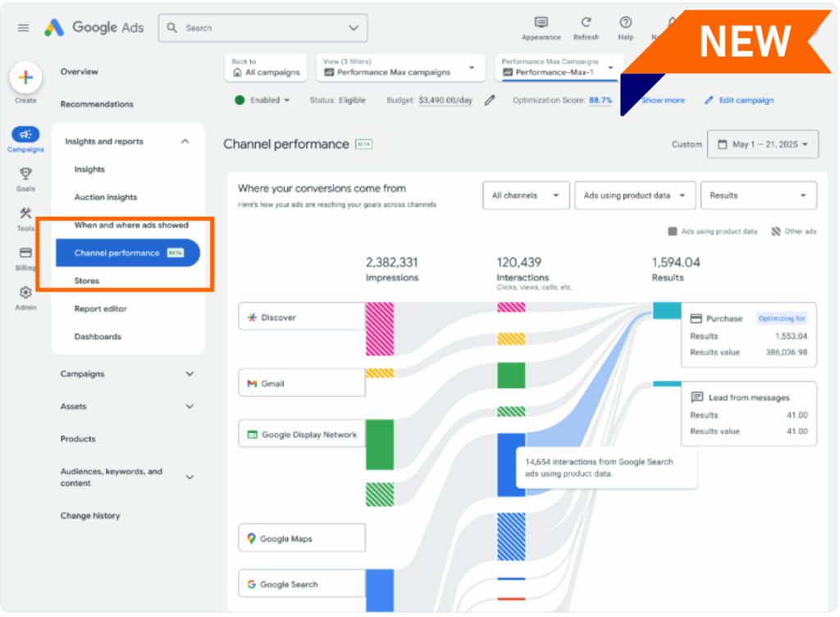840x617 pixels.
Task: Open the search box dropdown arrow
Action: tap(354, 28)
